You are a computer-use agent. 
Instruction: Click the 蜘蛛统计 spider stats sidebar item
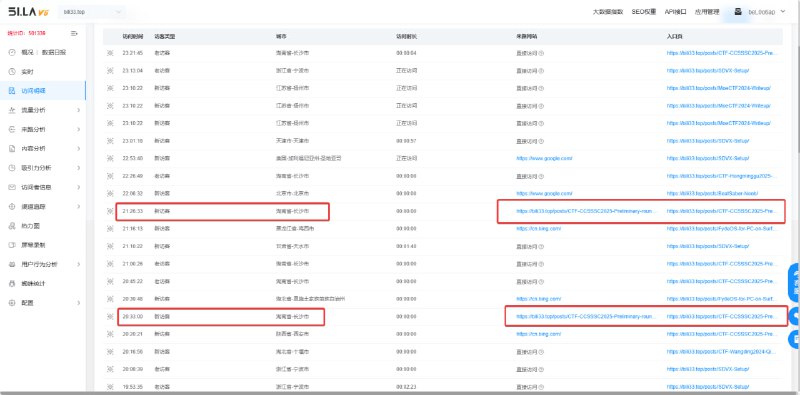33,283
